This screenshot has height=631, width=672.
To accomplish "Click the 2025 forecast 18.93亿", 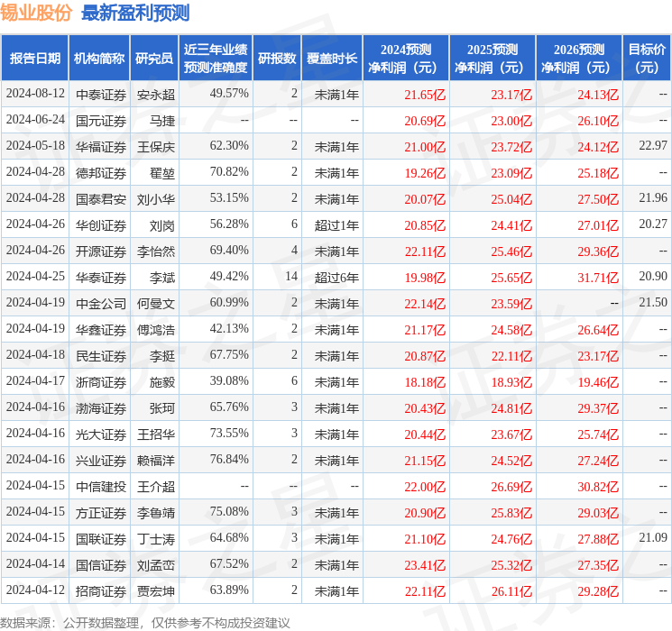I will click(511, 382).
